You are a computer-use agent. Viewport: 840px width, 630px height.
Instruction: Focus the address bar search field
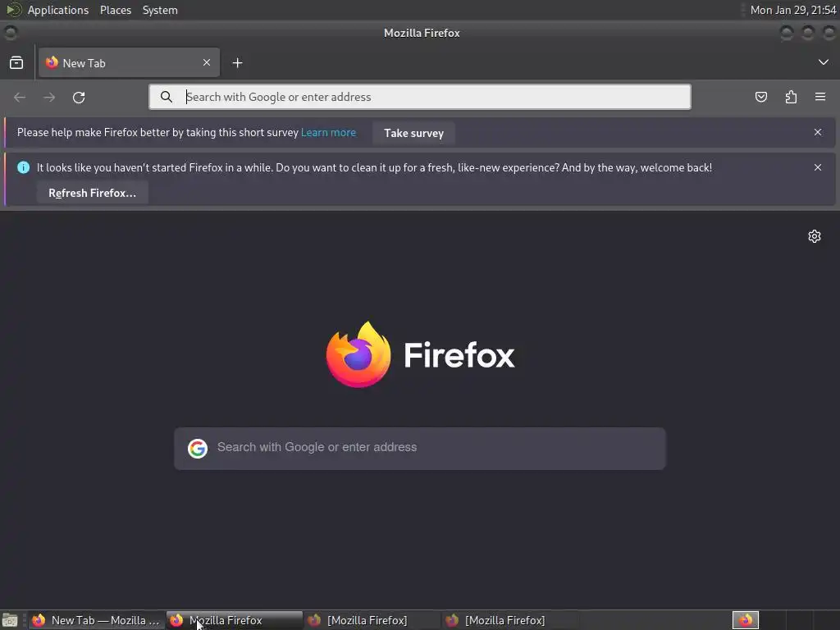pos(420,97)
